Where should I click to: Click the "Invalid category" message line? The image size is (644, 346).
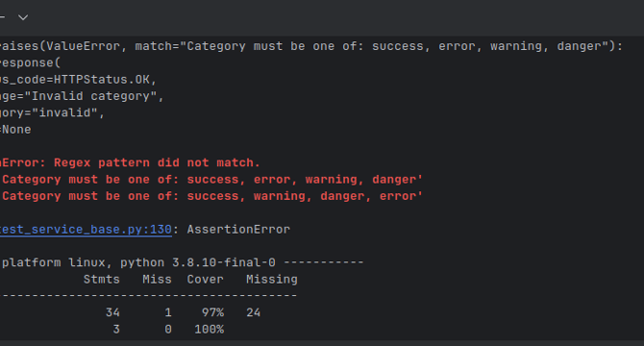82,96
